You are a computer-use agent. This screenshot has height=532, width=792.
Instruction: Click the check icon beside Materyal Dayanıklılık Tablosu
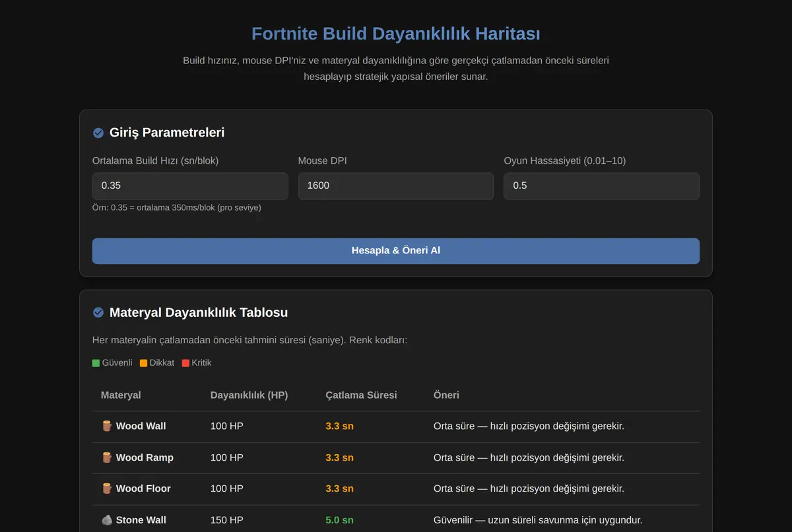(x=98, y=312)
